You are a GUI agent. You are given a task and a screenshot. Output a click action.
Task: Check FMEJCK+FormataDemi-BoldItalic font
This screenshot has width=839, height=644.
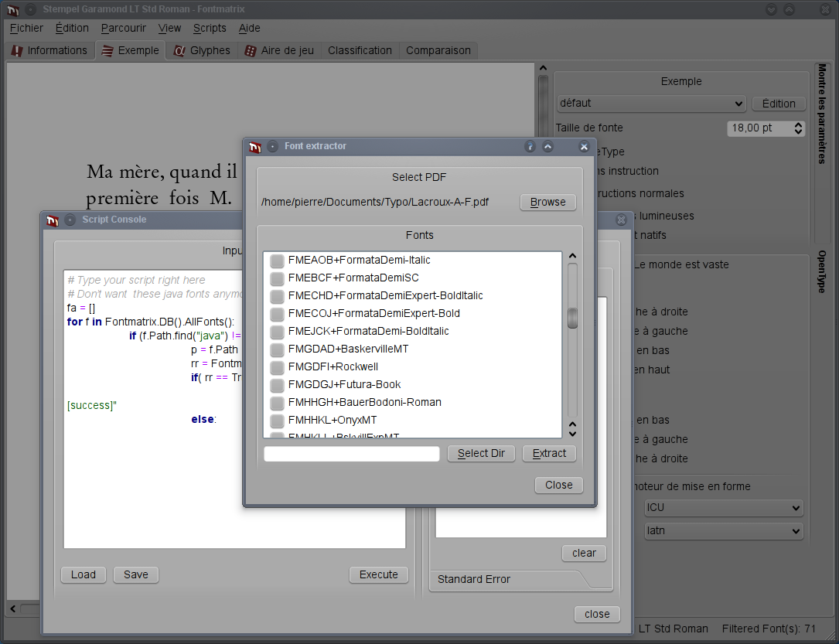pyautogui.click(x=277, y=332)
